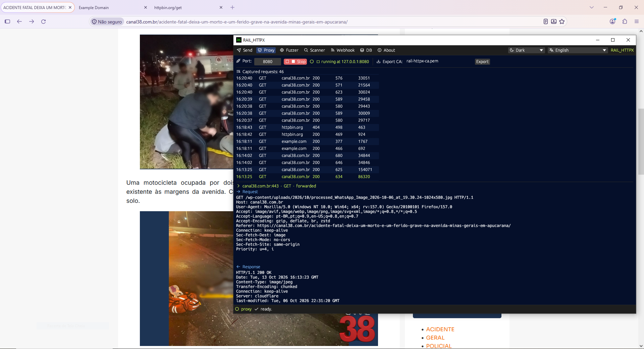The width and height of the screenshot is (644, 349).
Task: Open the Send tab in RAIL_HTTPX
Action: 245,50
